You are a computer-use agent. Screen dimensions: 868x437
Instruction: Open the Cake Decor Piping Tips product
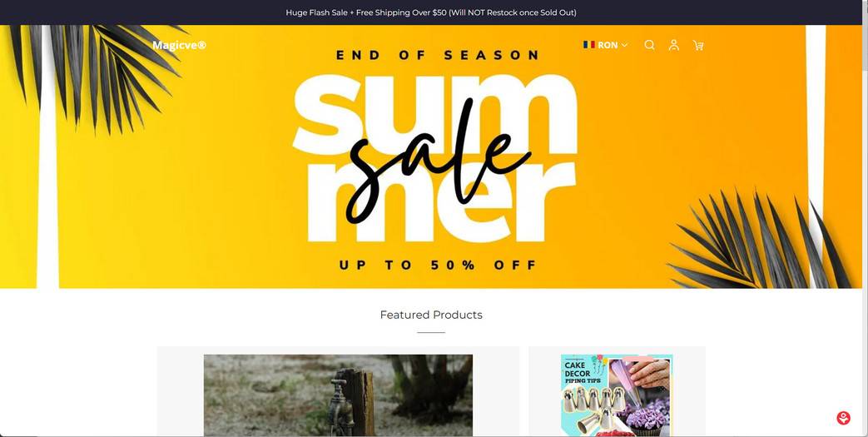click(617, 395)
